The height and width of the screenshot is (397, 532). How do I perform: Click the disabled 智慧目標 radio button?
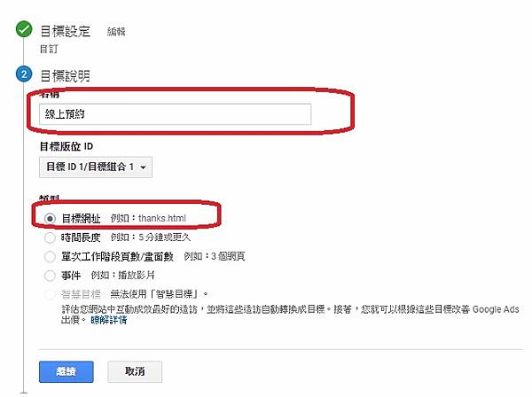(x=50, y=294)
